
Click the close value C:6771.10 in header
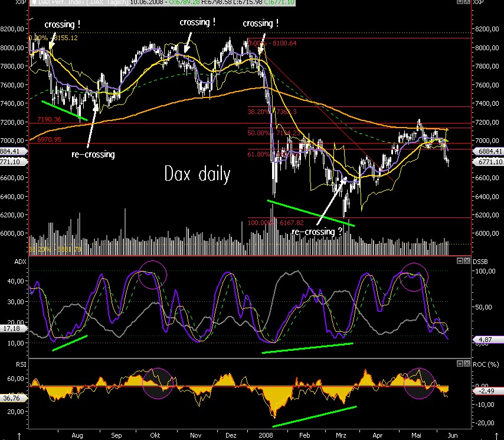click(x=279, y=2)
